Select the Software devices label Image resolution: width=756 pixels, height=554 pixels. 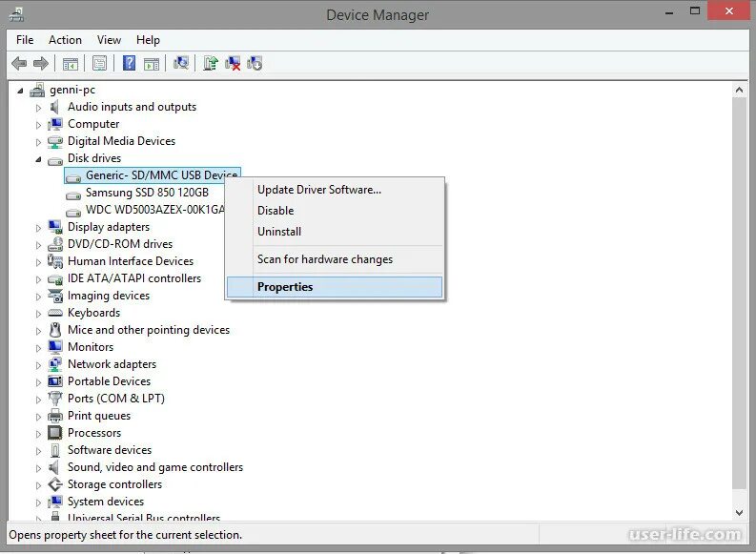(x=110, y=450)
